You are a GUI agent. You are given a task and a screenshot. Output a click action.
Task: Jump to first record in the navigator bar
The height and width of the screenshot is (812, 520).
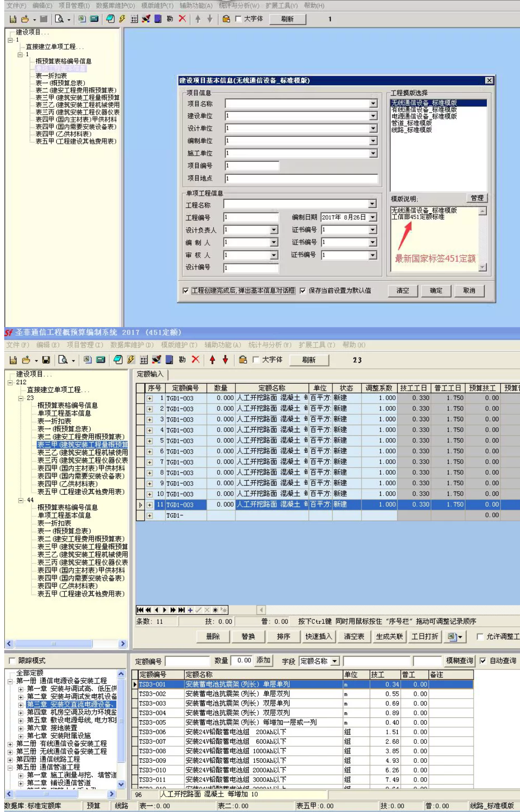140,610
